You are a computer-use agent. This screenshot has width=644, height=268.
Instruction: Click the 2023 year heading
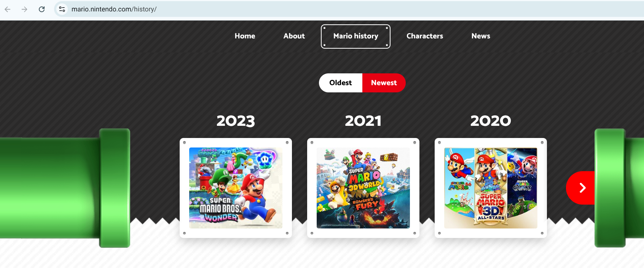coord(236,121)
